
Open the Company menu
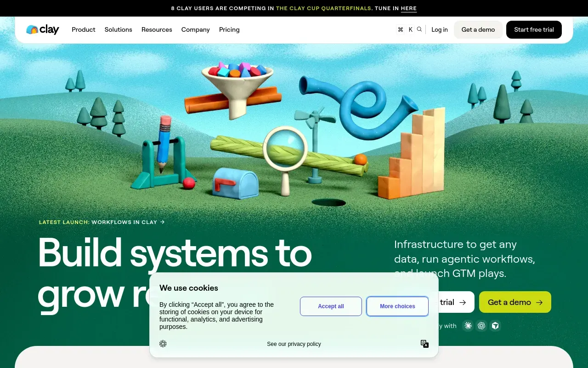pyautogui.click(x=195, y=29)
